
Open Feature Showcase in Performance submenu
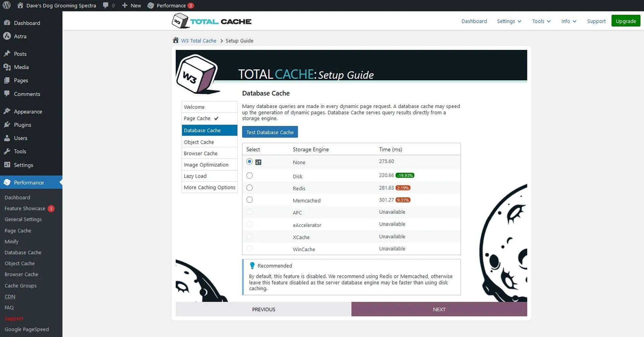25,208
